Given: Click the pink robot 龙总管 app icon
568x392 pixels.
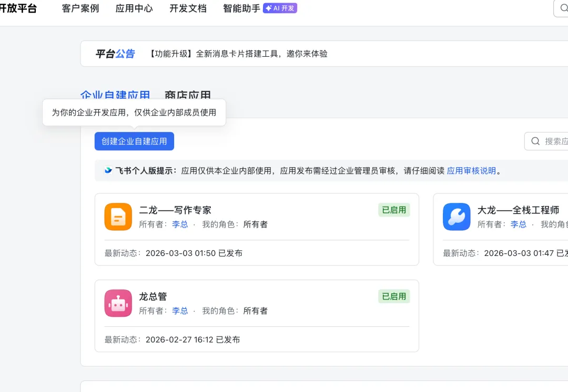Looking at the screenshot, I should click(x=118, y=303).
